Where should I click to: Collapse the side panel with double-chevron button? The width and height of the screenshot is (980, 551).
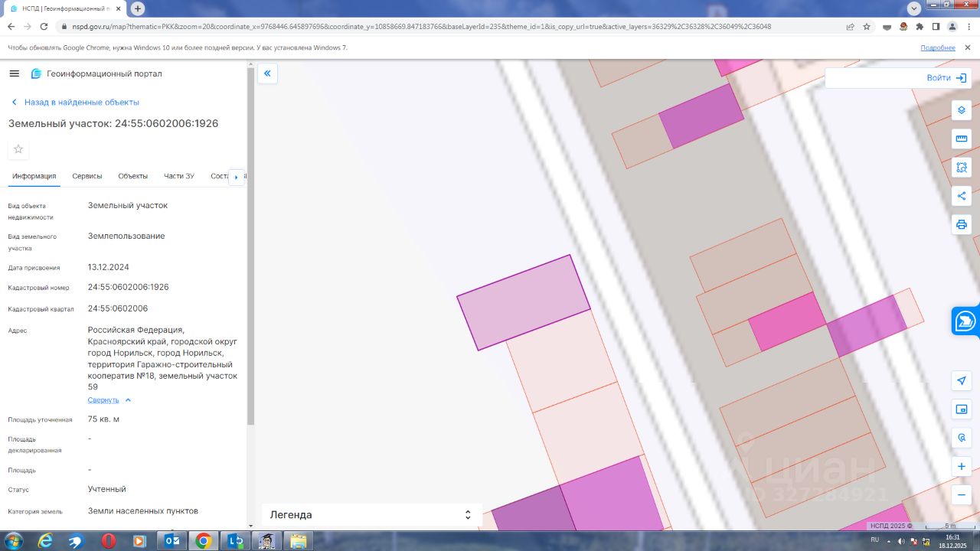pos(267,73)
